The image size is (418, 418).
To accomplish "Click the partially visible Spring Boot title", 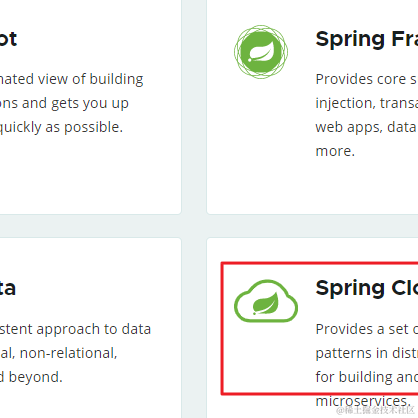I will coord(8,39).
